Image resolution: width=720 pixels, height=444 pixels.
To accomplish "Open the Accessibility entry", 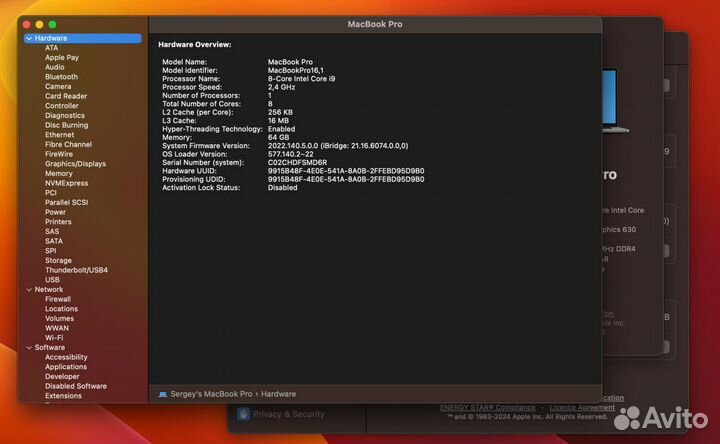I will coord(66,357).
